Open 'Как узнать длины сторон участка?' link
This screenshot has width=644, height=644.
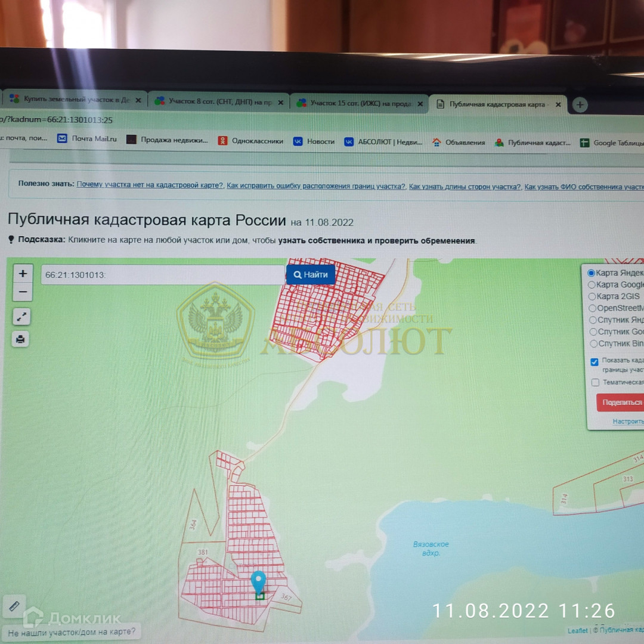tap(465, 187)
